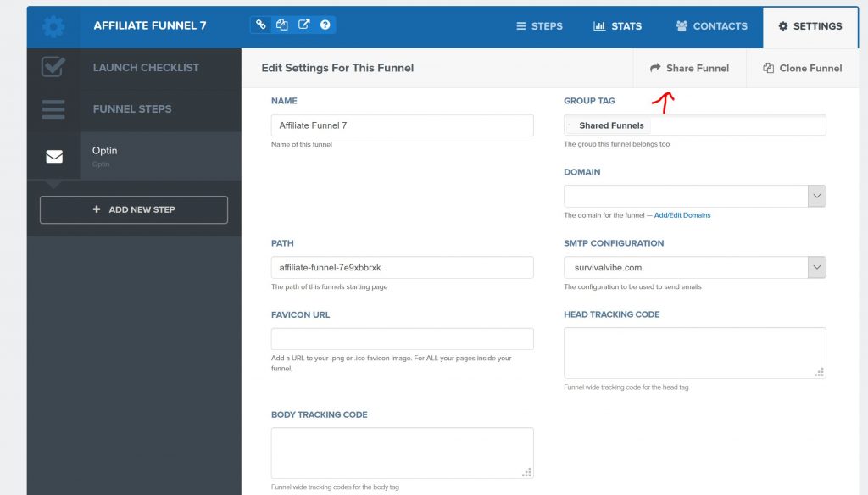The height and width of the screenshot is (495, 868).
Task: Click the clone pages icon in header toolbar
Action: coord(282,25)
